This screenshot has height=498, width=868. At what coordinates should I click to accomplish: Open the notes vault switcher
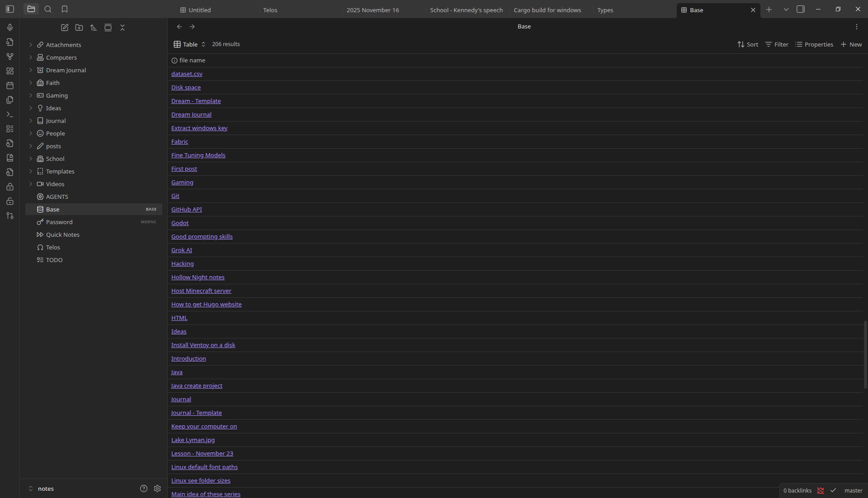point(45,489)
